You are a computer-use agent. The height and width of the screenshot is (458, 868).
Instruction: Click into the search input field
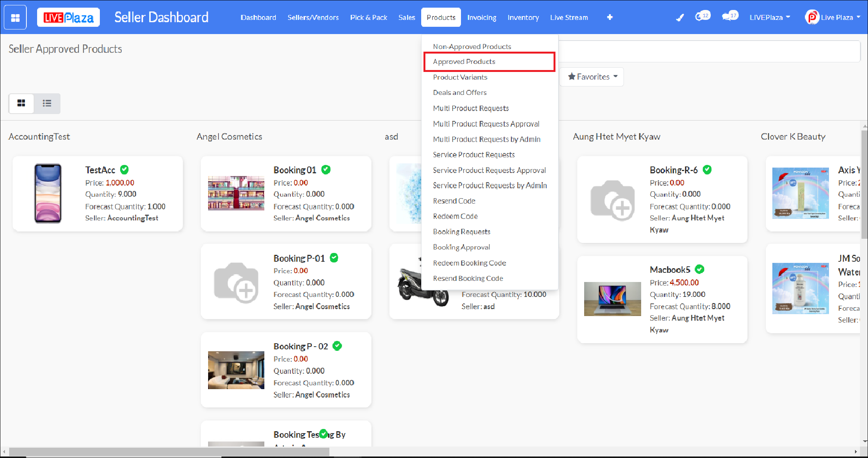click(x=709, y=51)
